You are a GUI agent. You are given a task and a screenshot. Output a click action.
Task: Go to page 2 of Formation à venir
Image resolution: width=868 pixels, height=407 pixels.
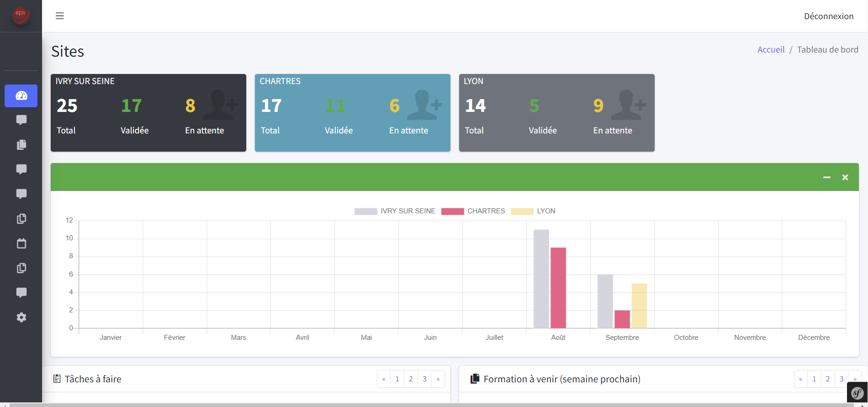[x=828, y=379]
